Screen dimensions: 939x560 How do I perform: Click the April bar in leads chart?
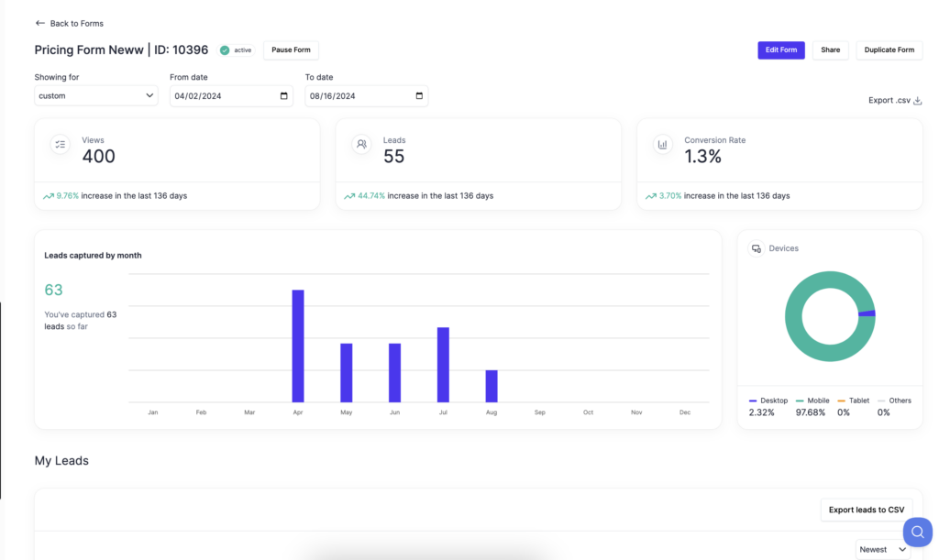point(298,346)
